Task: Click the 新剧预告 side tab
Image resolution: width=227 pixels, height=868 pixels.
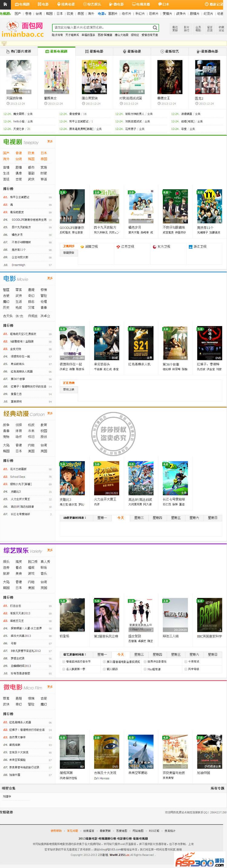Action: coord(69,253)
